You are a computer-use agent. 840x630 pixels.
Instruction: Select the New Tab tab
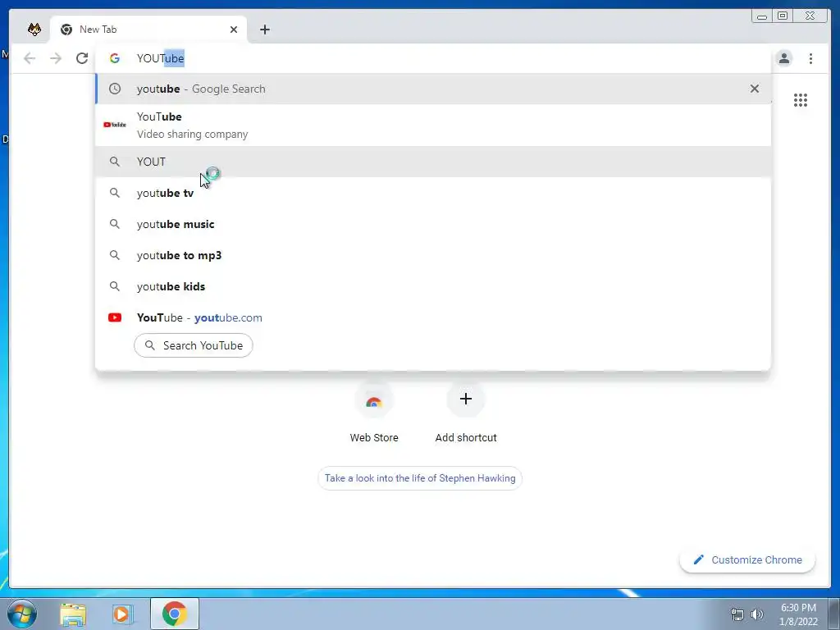pyautogui.click(x=148, y=30)
